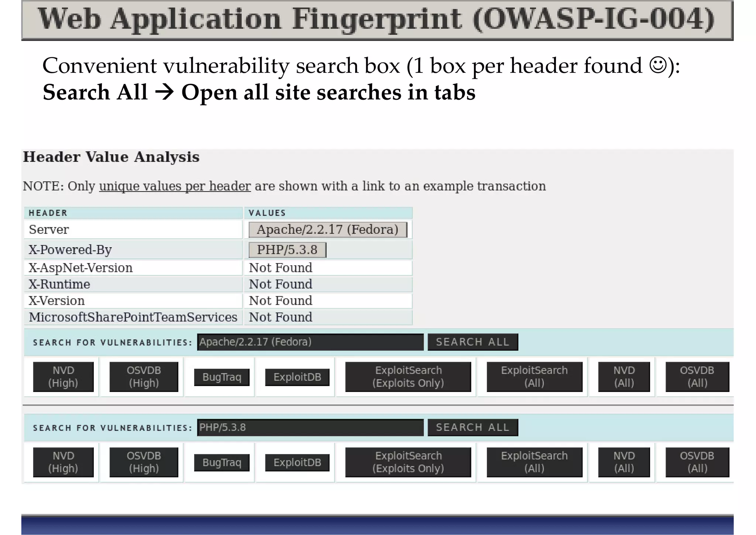Image resolution: width=756 pixels, height=535 pixels.
Task: Click the PHP/5.3.8 value button
Action: click(288, 250)
